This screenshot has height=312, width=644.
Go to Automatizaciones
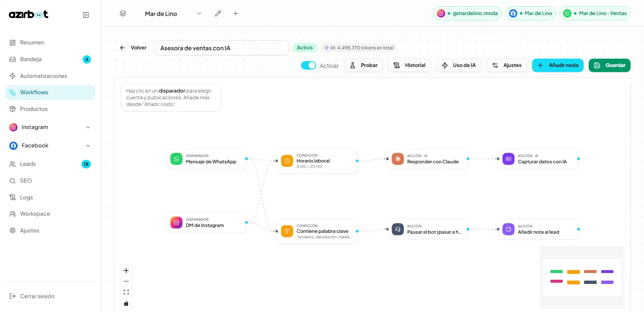[50, 76]
